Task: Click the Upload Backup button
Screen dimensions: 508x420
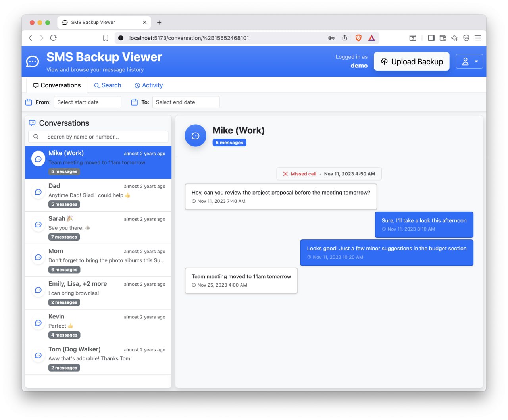Action: 412,62
